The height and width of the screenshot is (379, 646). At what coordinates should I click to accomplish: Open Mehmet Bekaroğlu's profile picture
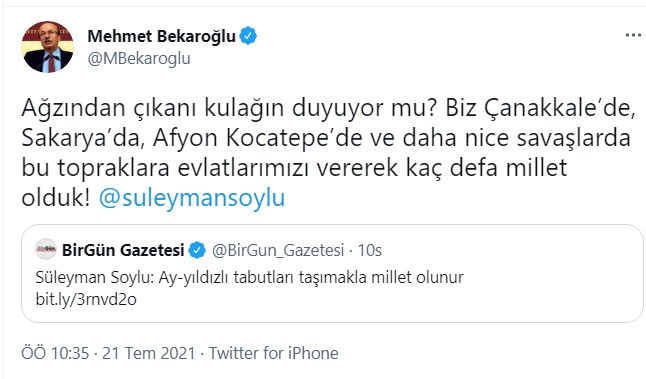pos(47,47)
